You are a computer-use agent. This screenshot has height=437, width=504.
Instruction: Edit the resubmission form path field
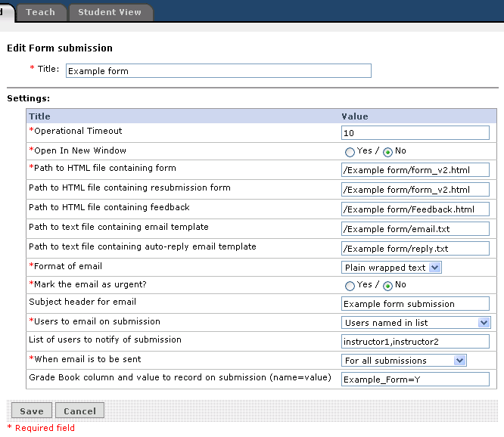415,190
